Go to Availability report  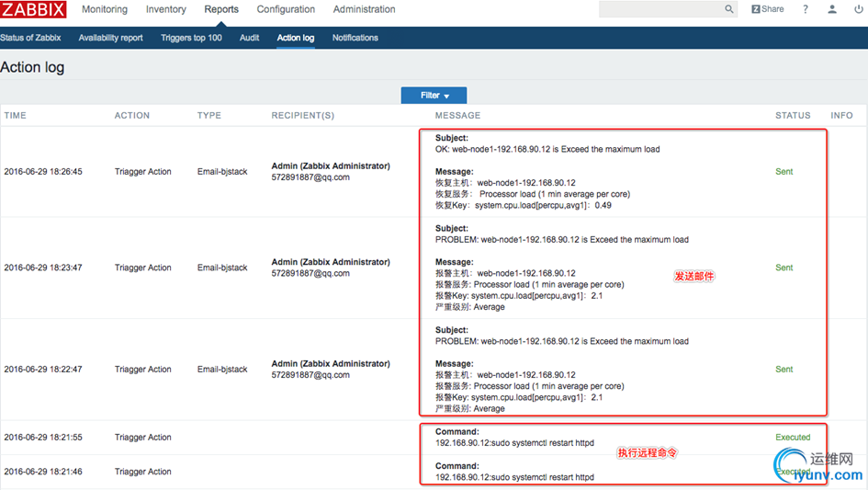[x=111, y=38]
